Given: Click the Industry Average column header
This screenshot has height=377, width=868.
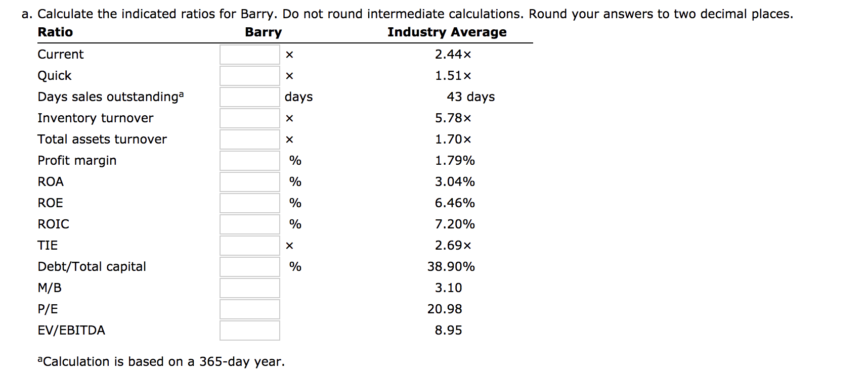Looking at the screenshot, I should coord(447,32).
